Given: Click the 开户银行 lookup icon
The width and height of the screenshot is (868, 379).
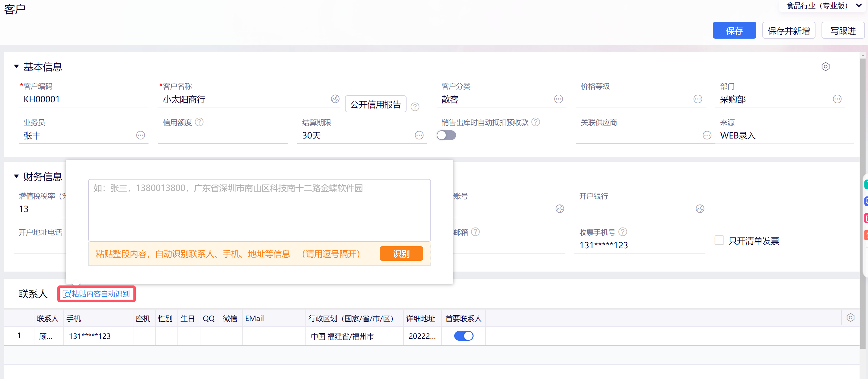Looking at the screenshot, I should [x=700, y=209].
